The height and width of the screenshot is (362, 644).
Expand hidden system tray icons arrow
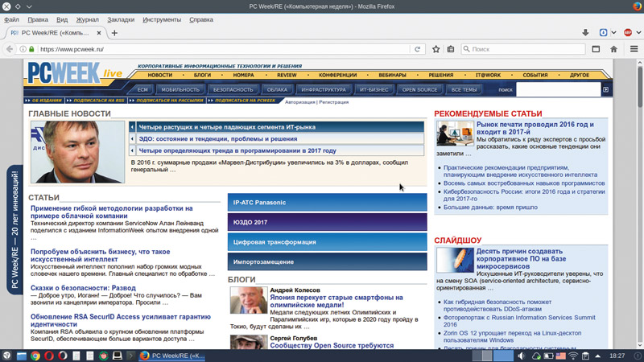598,356
